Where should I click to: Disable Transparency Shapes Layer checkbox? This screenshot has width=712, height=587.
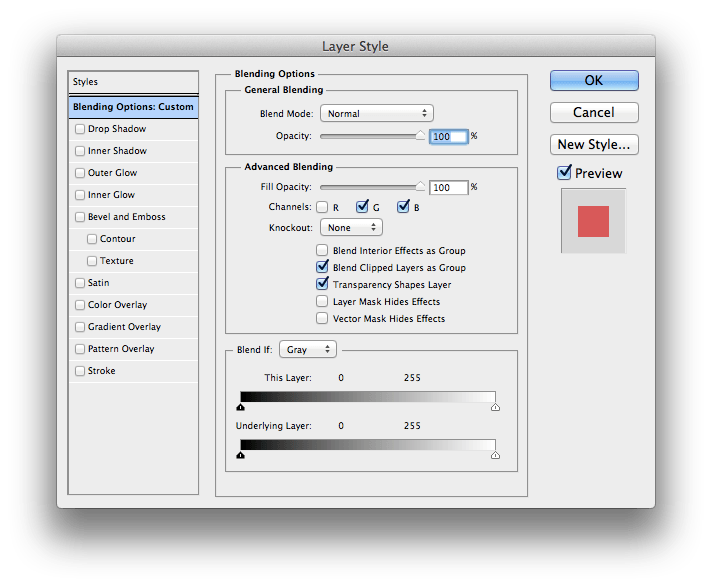[x=322, y=284]
